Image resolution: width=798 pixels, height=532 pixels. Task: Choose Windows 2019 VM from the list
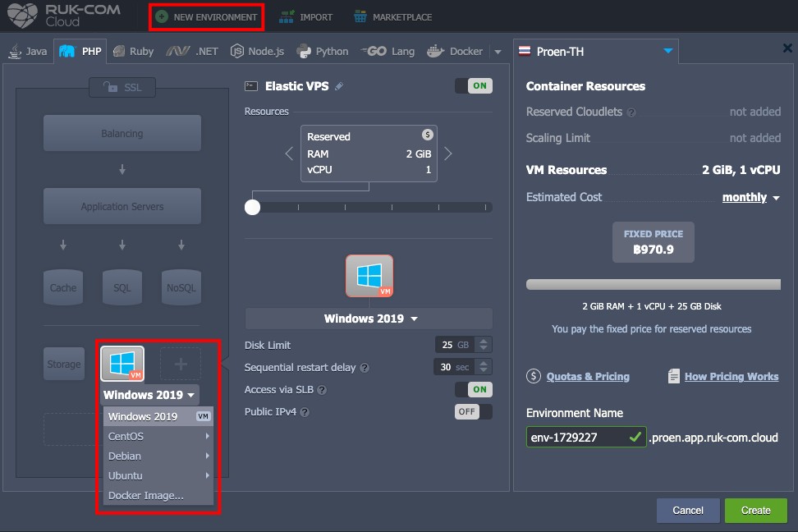point(158,416)
